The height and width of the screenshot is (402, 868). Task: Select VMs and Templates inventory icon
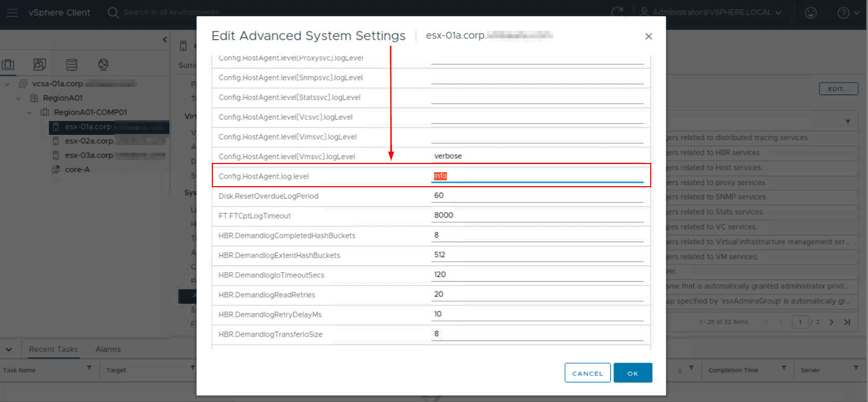tap(39, 65)
